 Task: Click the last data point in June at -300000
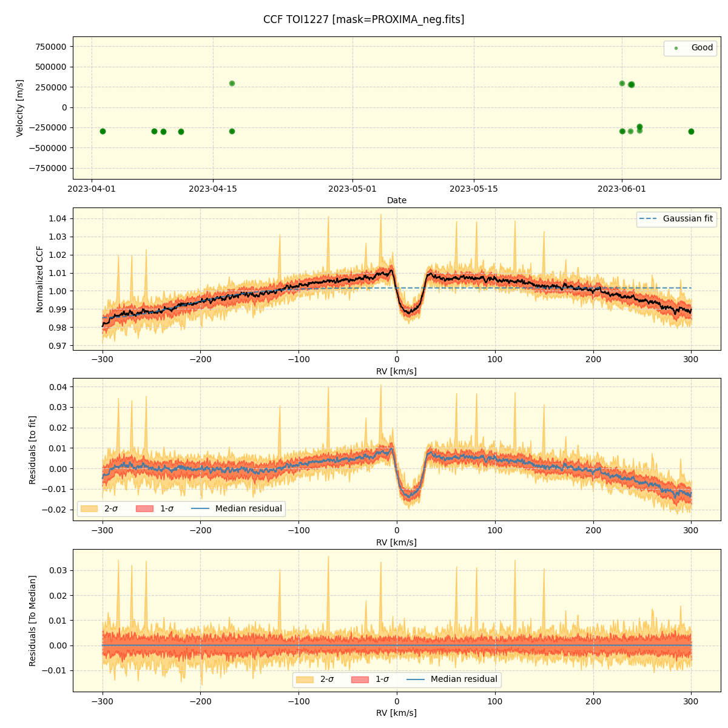[x=691, y=131]
